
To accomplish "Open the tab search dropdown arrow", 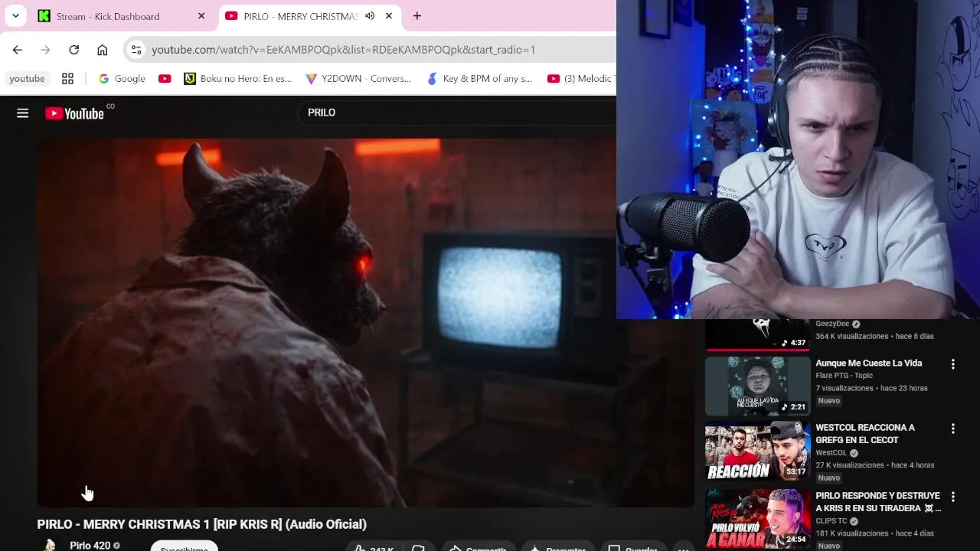I will [15, 16].
